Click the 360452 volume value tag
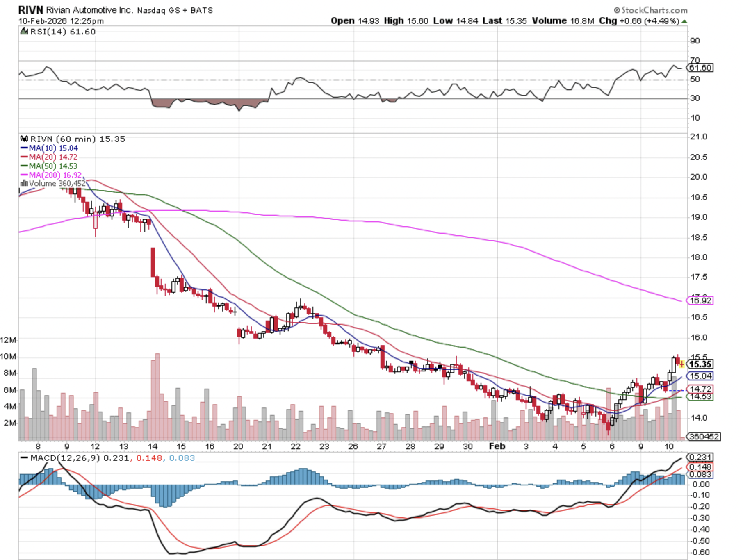743x560 pixels. [704, 437]
